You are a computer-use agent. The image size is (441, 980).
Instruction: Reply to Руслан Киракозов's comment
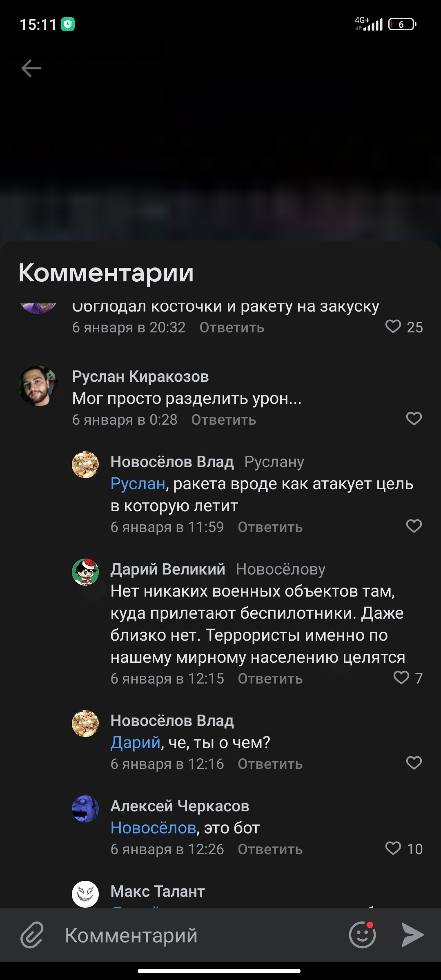(223, 420)
